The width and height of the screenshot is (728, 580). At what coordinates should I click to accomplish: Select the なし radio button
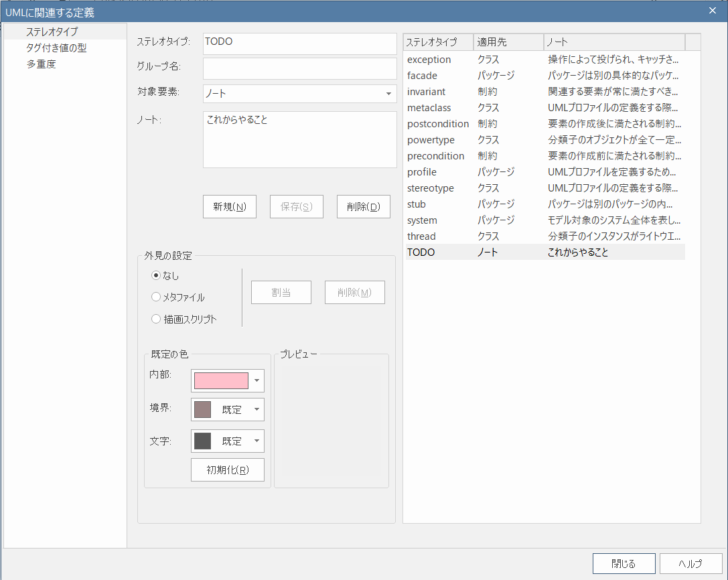pyautogui.click(x=156, y=275)
